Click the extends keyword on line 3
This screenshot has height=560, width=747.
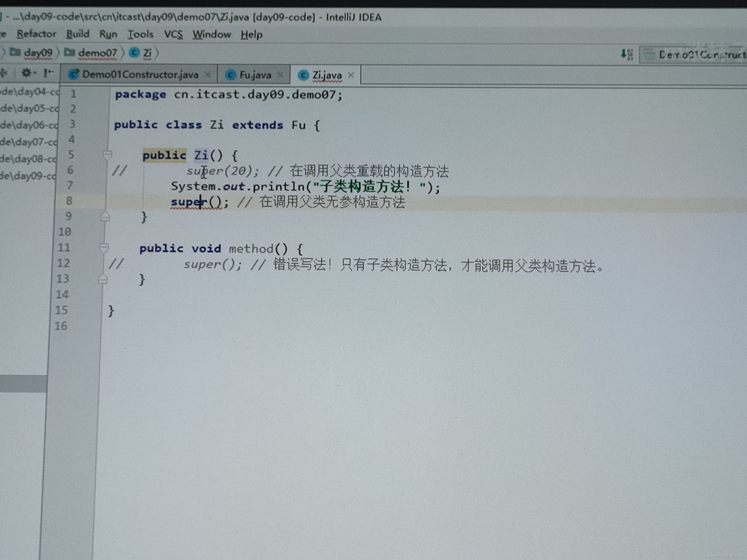click(258, 125)
